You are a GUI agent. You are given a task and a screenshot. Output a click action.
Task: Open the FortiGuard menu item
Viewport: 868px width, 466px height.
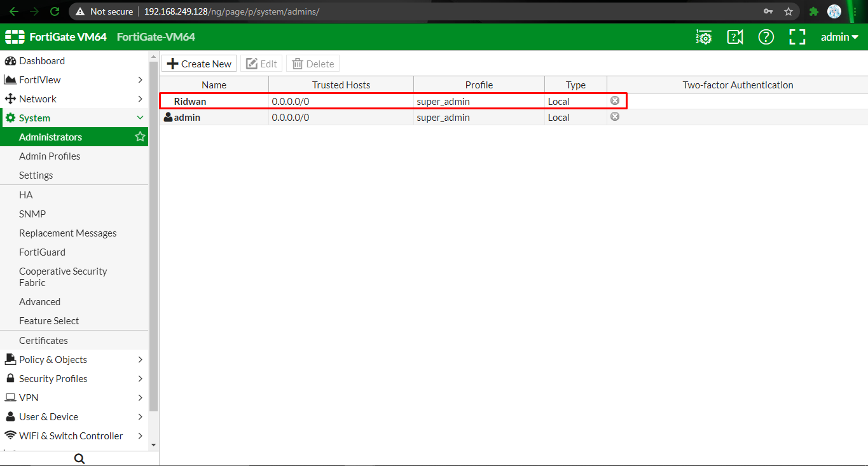(x=41, y=252)
